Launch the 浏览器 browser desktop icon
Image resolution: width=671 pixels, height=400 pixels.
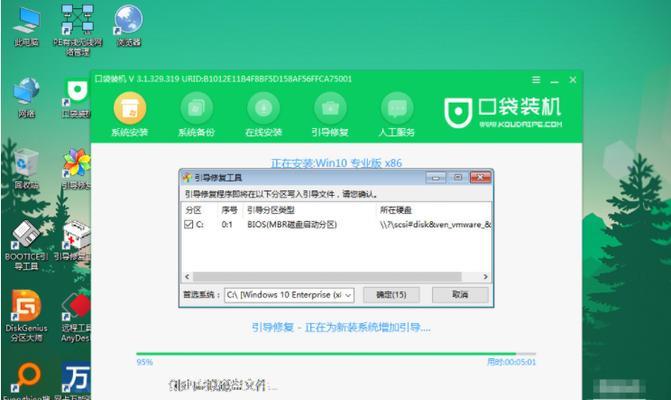128,26
